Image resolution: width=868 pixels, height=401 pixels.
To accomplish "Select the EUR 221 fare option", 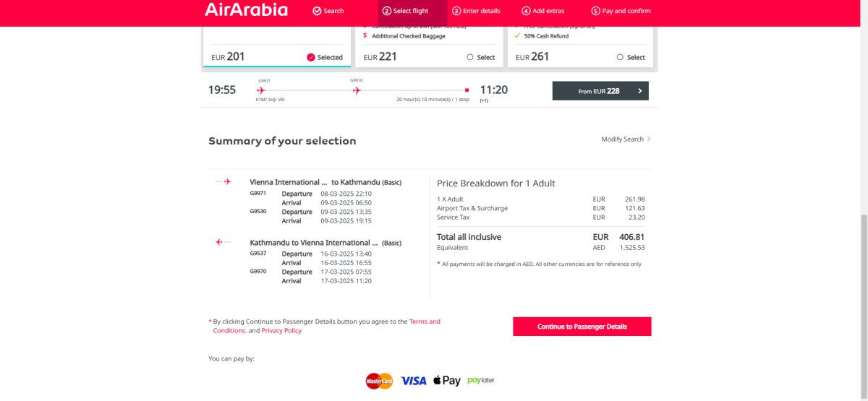I will tap(470, 57).
